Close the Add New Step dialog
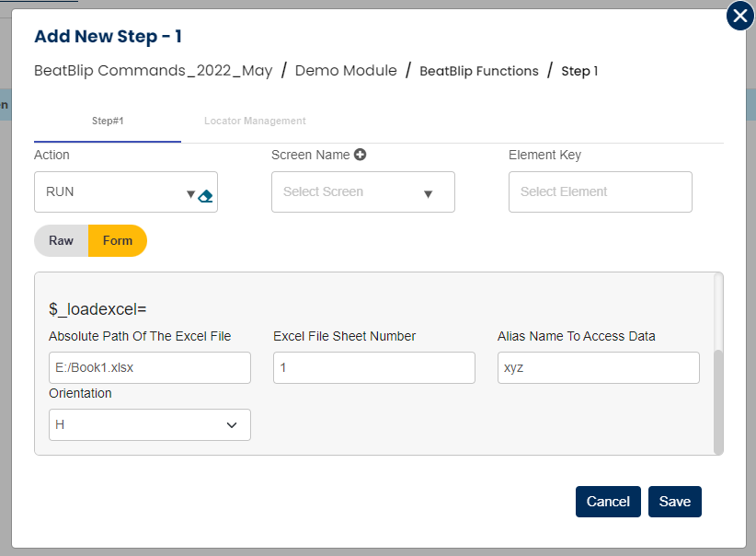Image resolution: width=756 pixels, height=556 pixels. click(739, 16)
